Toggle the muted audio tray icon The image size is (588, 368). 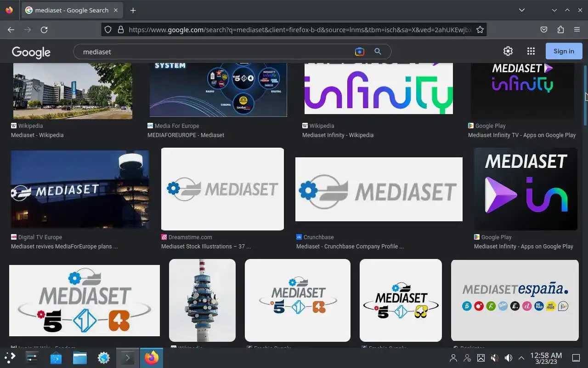pos(494,358)
